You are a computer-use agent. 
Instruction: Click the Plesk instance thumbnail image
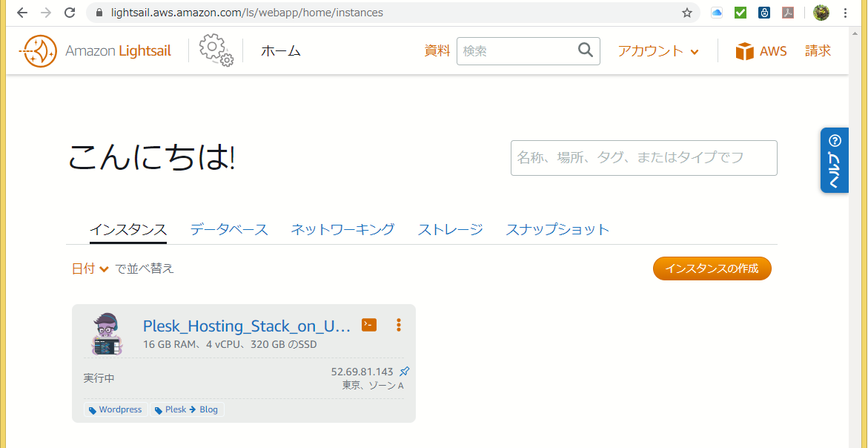[106, 334]
